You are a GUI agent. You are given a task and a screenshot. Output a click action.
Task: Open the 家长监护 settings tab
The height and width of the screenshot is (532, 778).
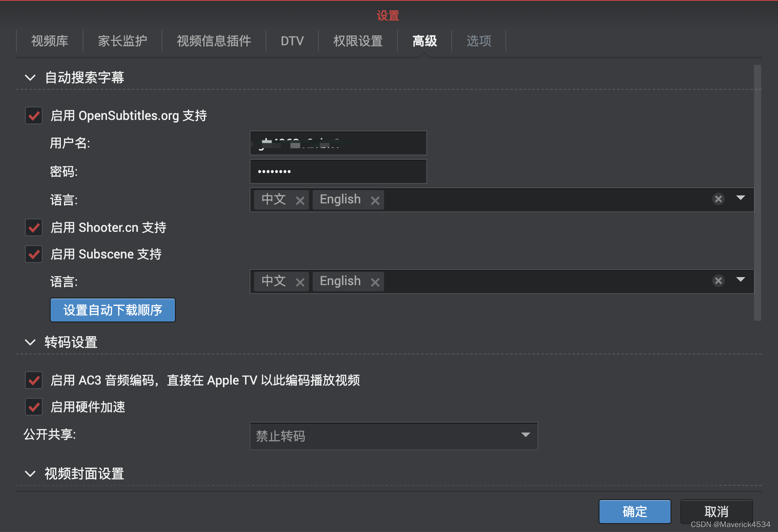pos(123,41)
